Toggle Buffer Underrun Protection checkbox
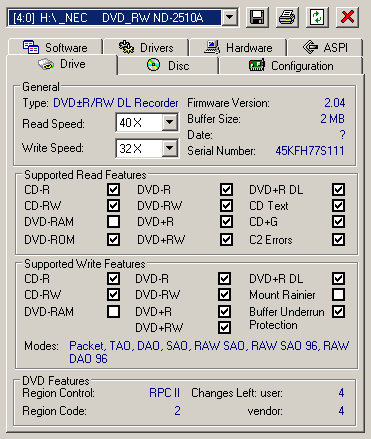This screenshot has height=439, width=371. tap(338, 312)
